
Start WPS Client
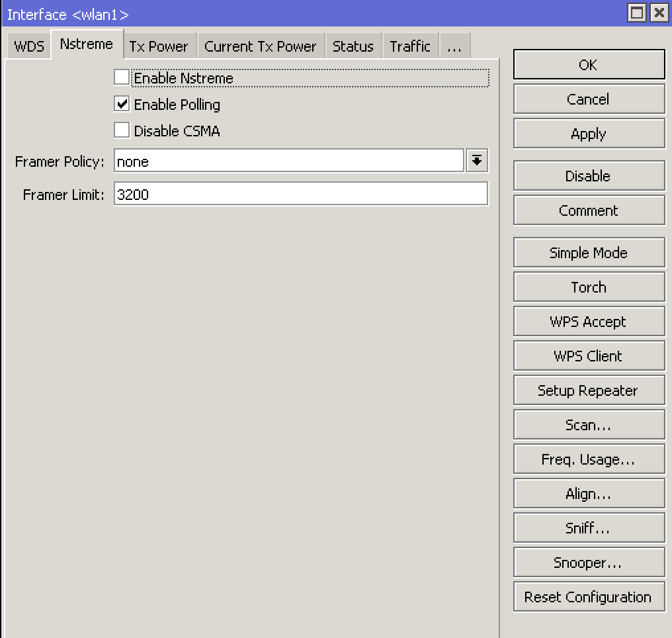589,356
